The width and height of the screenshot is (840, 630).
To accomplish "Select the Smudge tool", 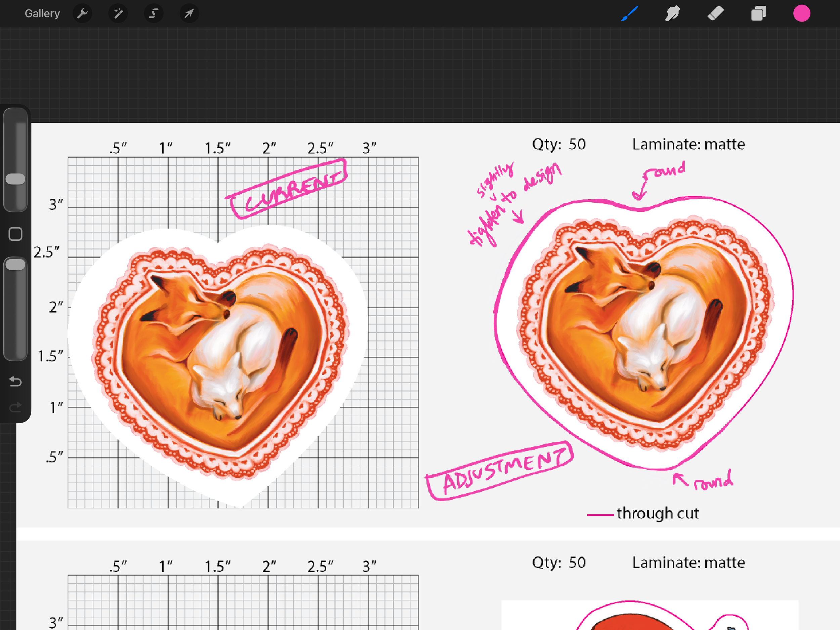I will 672,14.
